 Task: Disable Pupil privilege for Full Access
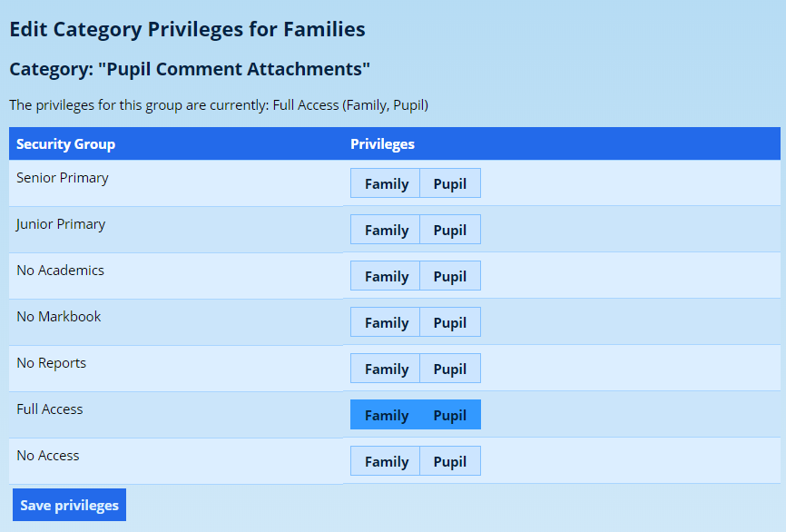coord(450,415)
